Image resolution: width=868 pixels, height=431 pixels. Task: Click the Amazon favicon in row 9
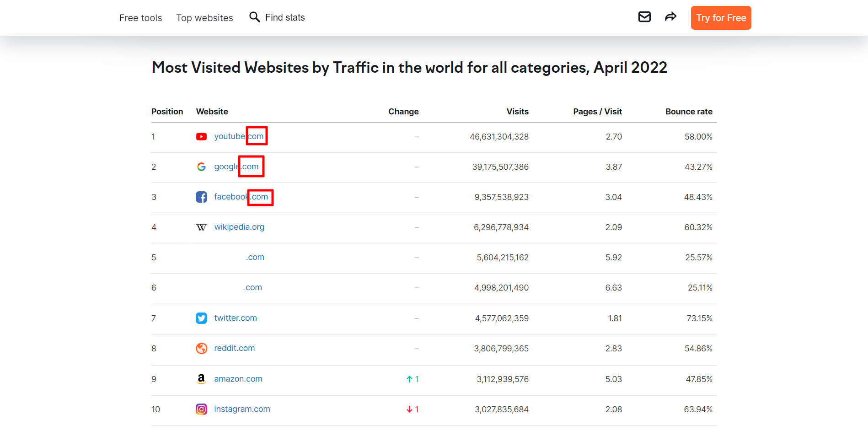click(201, 379)
